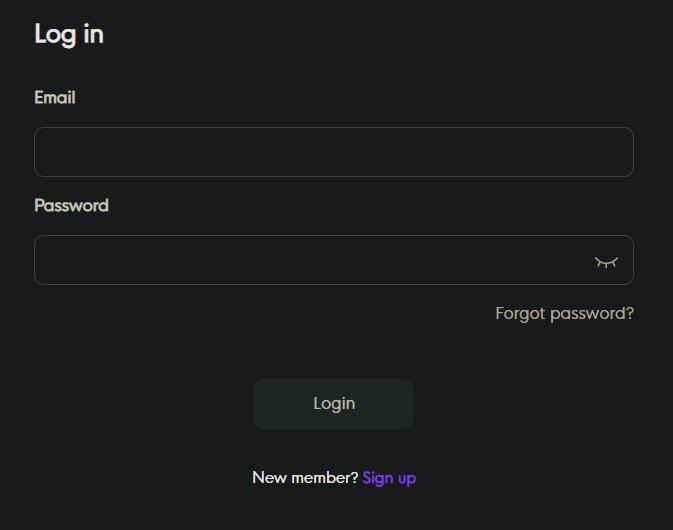Viewport: 673px width, 530px height.
Task: Go to registration via Sign up
Action: point(389,478)
